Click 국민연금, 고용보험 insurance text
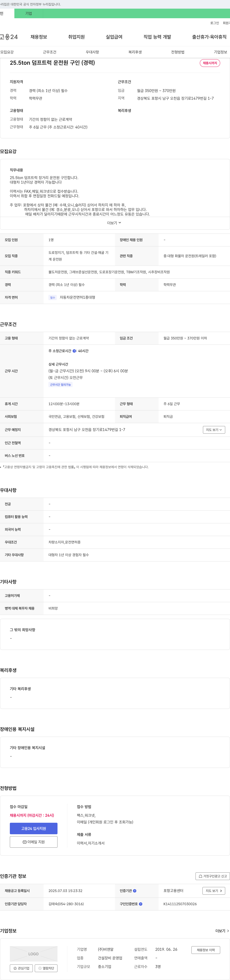This screenshot has width=230, height=980. tap(76, 417)
